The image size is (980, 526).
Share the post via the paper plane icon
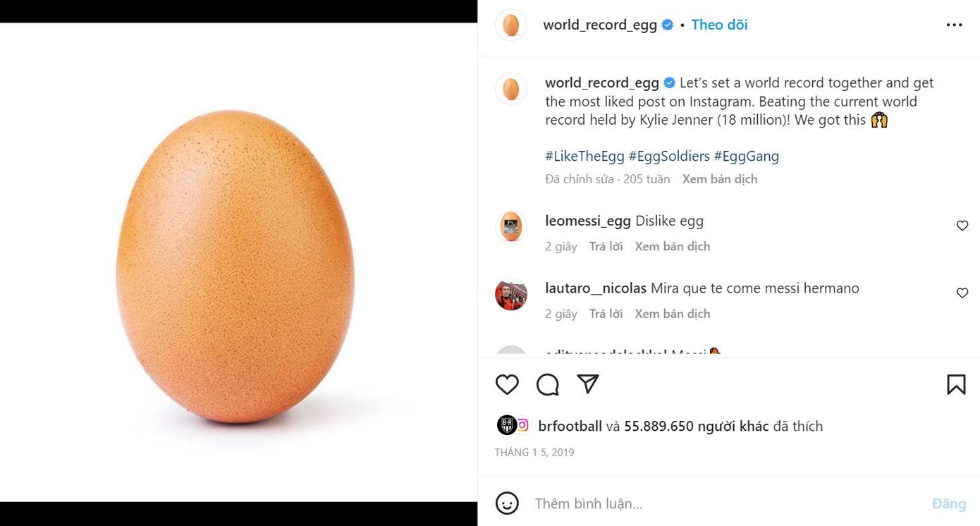587,384
